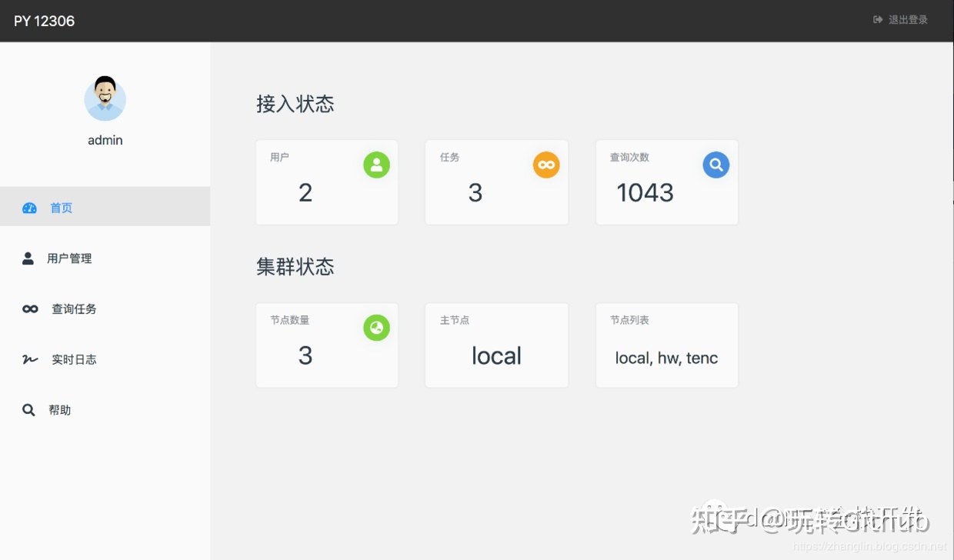954x560 pixels.
Task: Click the green globe icon on 节点数量 card
Action: pos(376,328)
